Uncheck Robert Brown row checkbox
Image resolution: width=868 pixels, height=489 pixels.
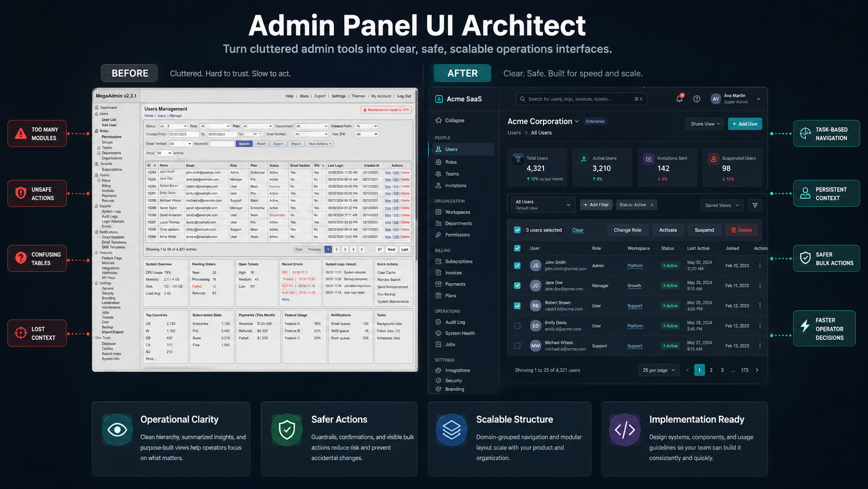coord(517,306)
